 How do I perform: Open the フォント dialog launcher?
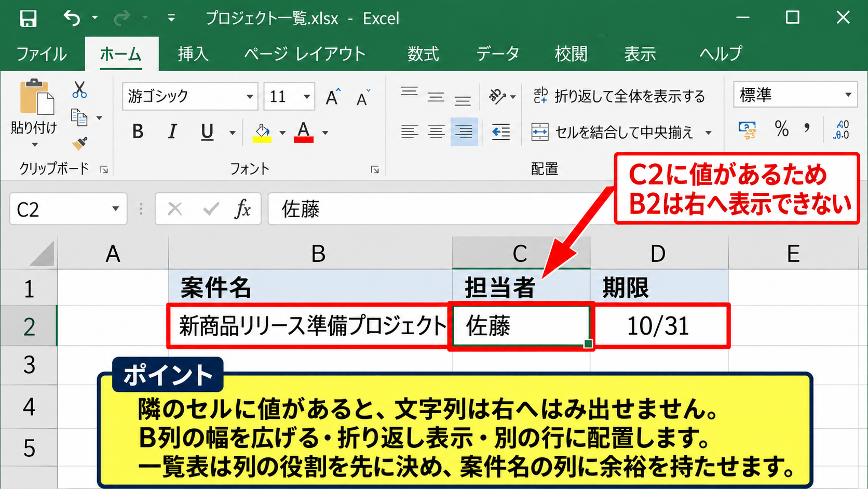(375, 170)
